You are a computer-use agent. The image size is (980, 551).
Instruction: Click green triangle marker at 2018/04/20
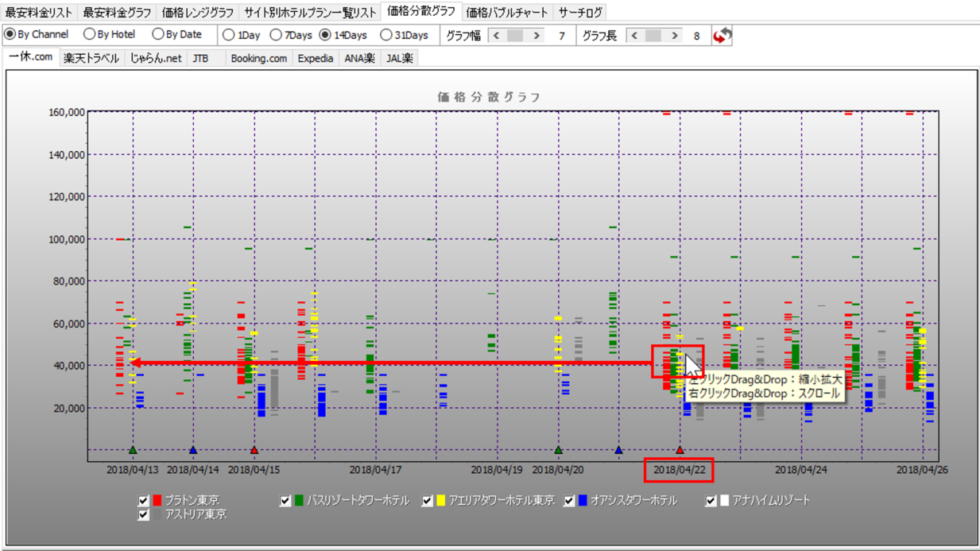click(558, 451)
